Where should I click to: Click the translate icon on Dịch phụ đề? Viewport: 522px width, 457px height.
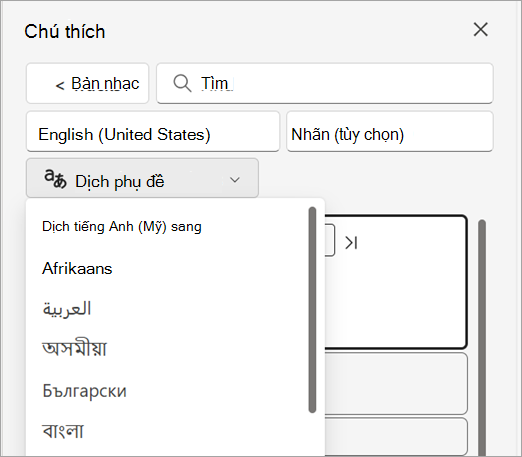click(55, 179)
